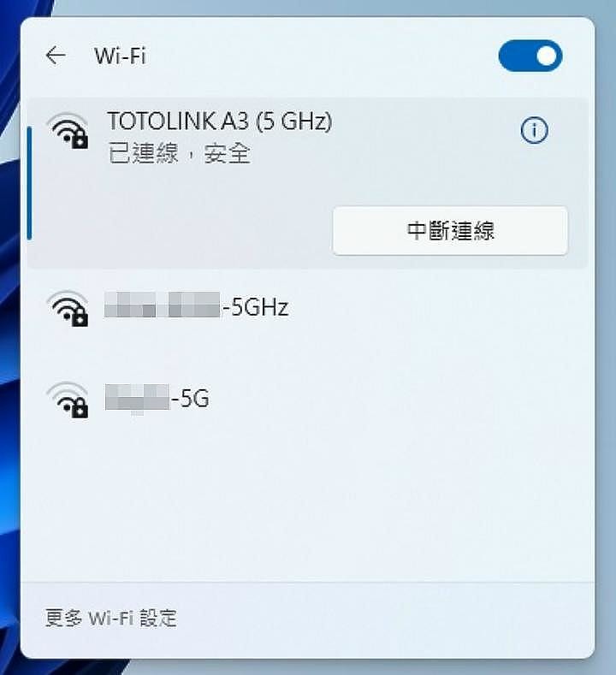
Task: Turn off the Wi-Fi toggle switch
Action: click(x=530, y=56)
